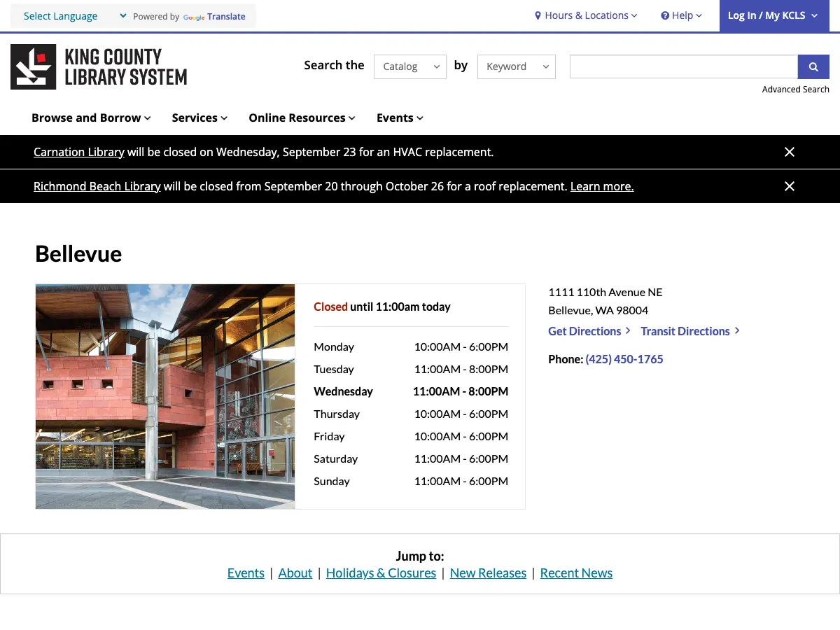The image size is (840, 630).
Task: Click Learn more about the roof replacement
Action: click(602, 186)
